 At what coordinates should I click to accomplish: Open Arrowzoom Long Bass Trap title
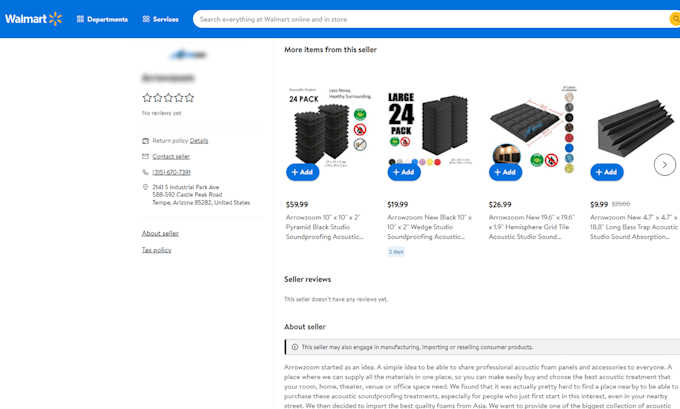click(634, 227)
